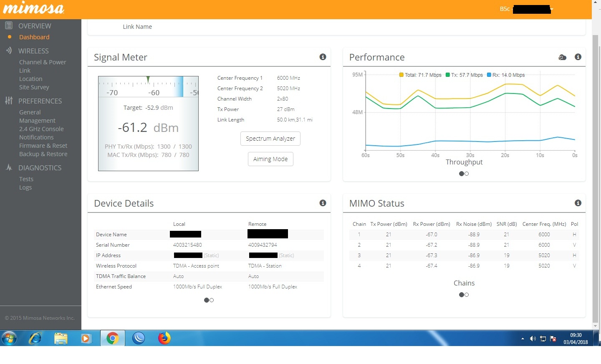
Task: Open the Link item in the Wireless menu
Action: 25,71
